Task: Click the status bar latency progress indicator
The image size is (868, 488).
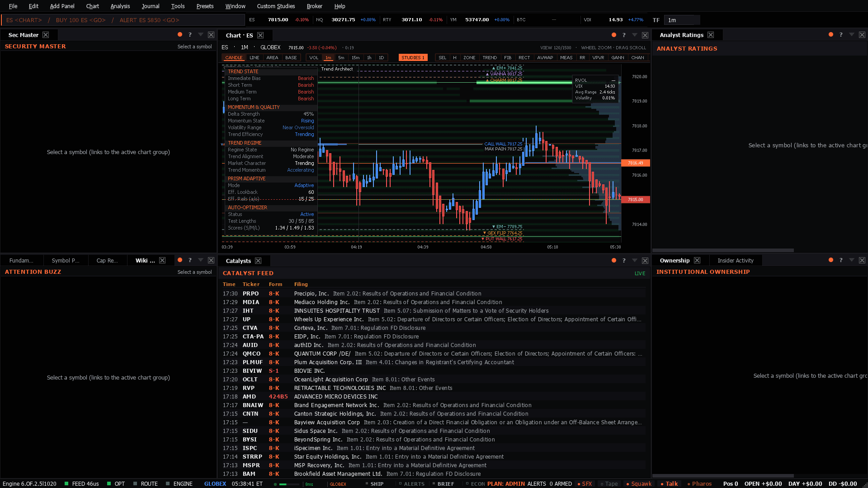Action: [289, 484]
